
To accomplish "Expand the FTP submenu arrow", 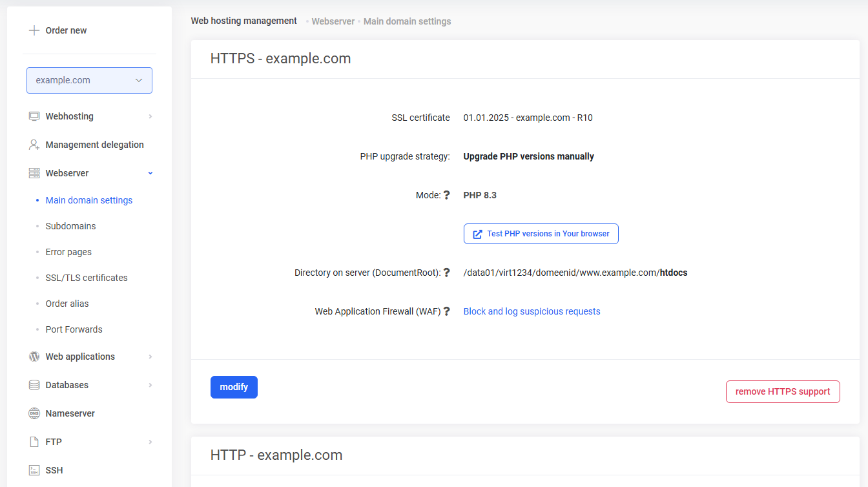I will 150,442.
